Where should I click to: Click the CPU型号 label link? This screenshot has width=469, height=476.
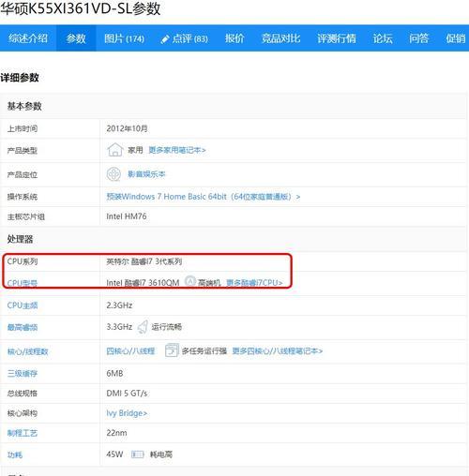pyautogui.click(x=23, y=283)
